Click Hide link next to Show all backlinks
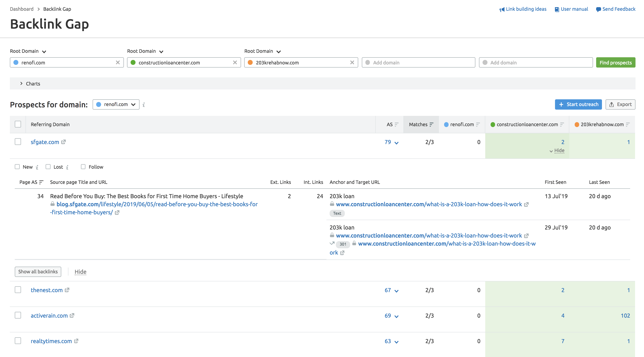644x357 pixels. (x=80, y=272)
